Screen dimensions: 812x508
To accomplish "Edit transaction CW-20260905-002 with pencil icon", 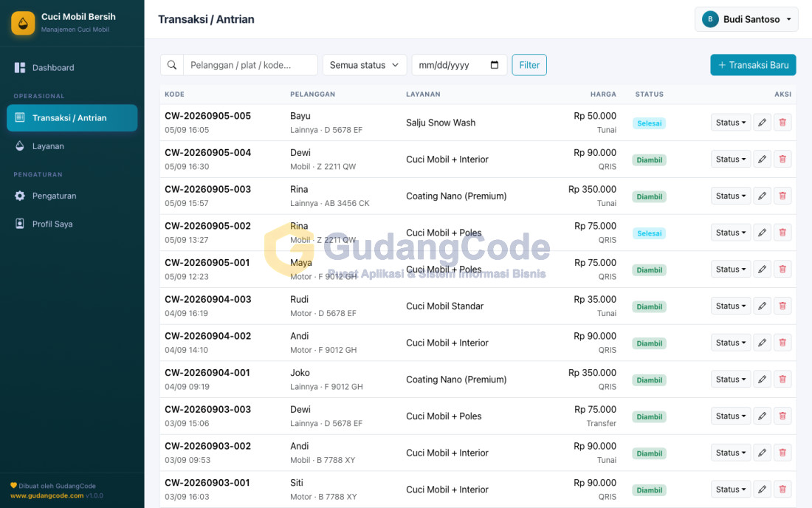I will click(762, 233).
